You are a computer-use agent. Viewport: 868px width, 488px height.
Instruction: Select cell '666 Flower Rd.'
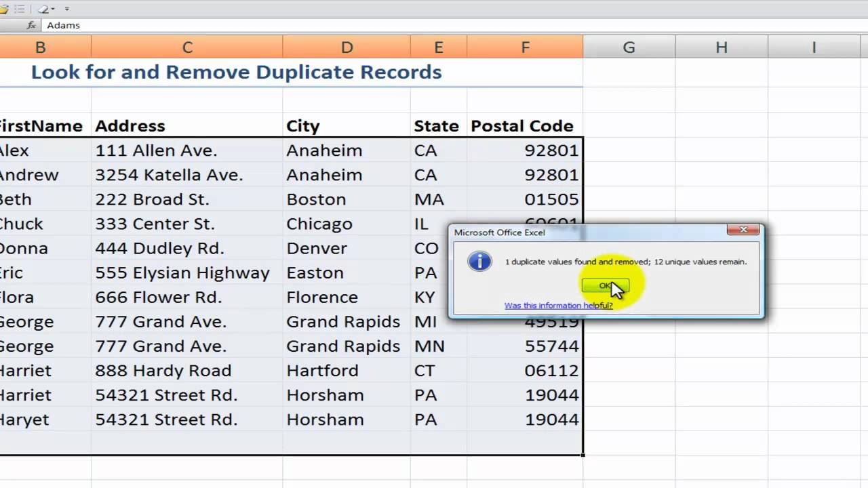[187, 297]
